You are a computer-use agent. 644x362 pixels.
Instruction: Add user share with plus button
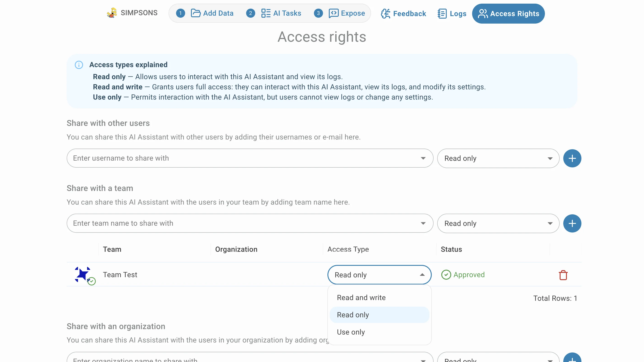point(572,158)
